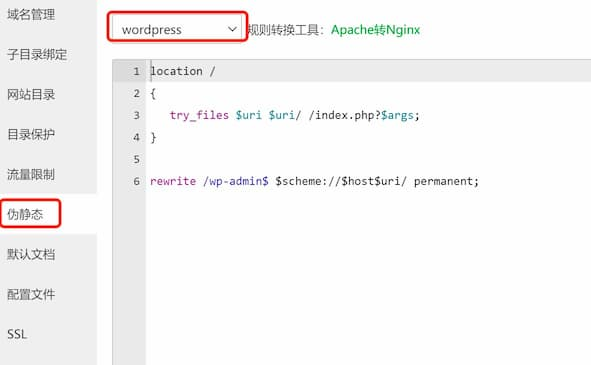Go to the 流量限制 tab
This screenshot has height=365, width=591.
point(31,174)
